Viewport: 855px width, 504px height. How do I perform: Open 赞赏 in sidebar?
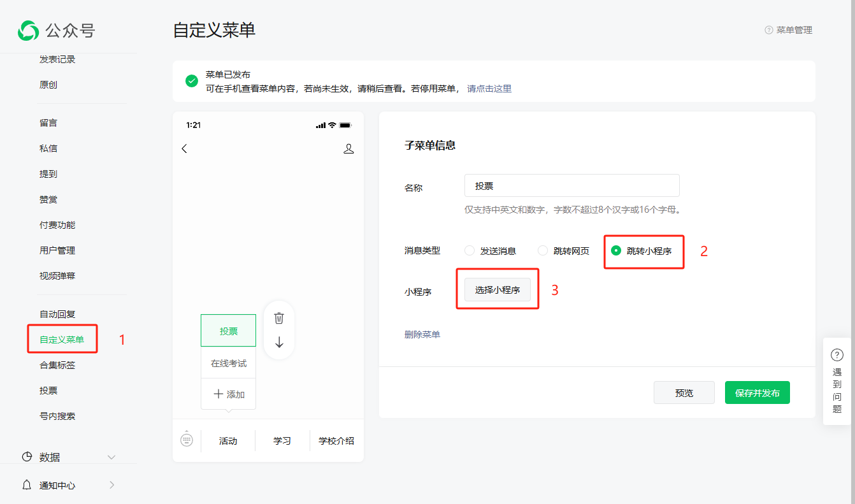pos(48,199)
